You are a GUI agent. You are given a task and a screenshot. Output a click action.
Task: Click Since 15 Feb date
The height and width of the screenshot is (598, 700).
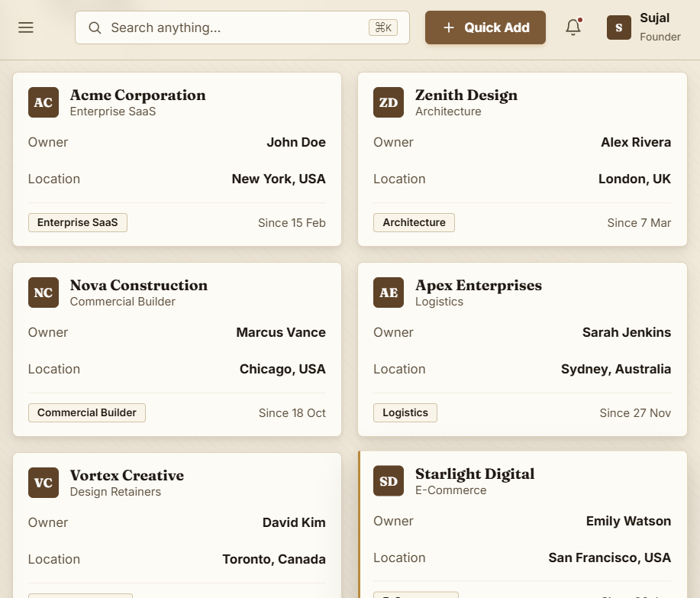coord(292,223)
